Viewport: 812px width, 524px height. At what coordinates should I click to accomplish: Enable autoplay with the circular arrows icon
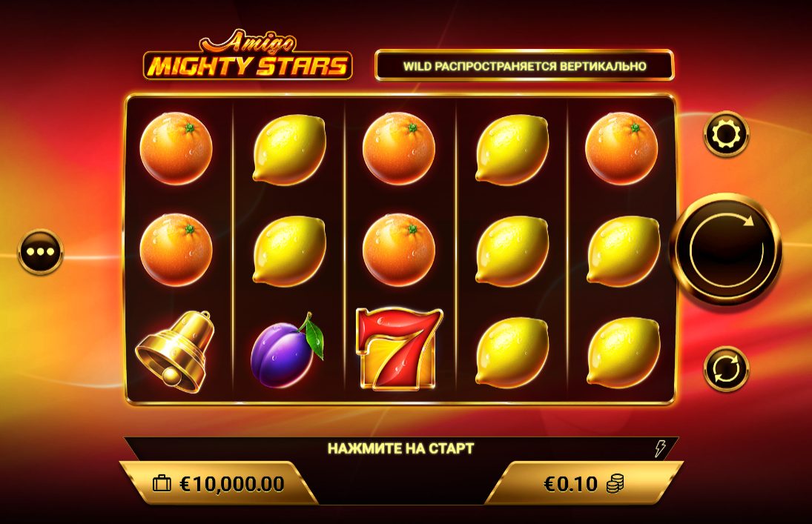point(726,368)
